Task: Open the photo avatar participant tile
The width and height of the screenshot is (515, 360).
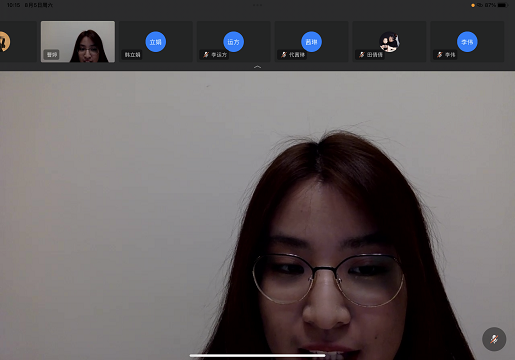Action: pos(389,42)
